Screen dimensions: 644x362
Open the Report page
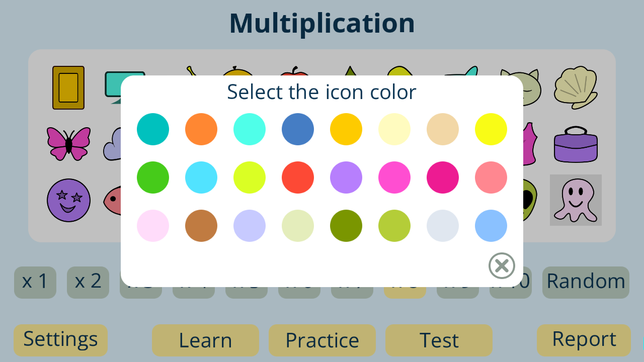584,340
